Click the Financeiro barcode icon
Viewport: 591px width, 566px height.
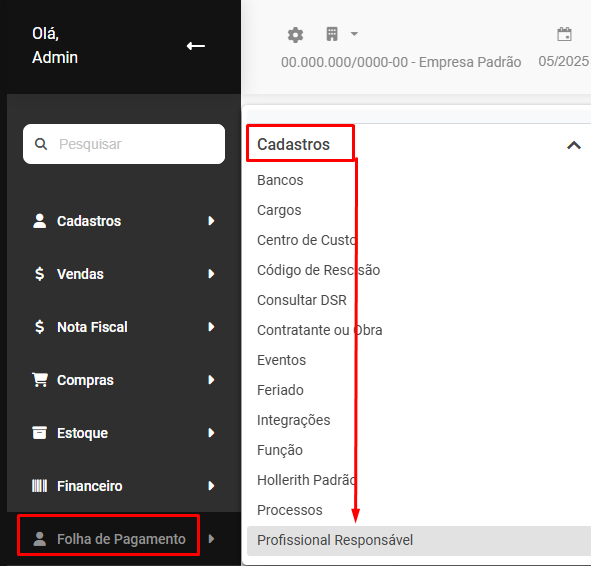(x=40, y=486)
